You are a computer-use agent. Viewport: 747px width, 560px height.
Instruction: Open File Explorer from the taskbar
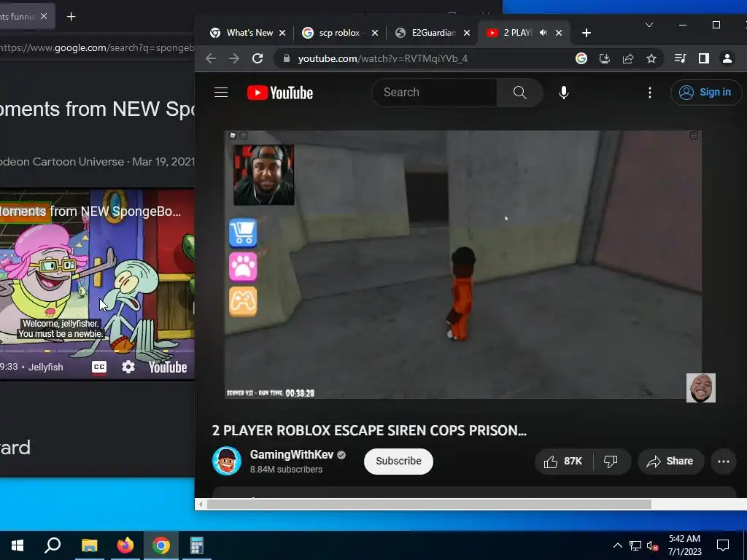[89, 545]
